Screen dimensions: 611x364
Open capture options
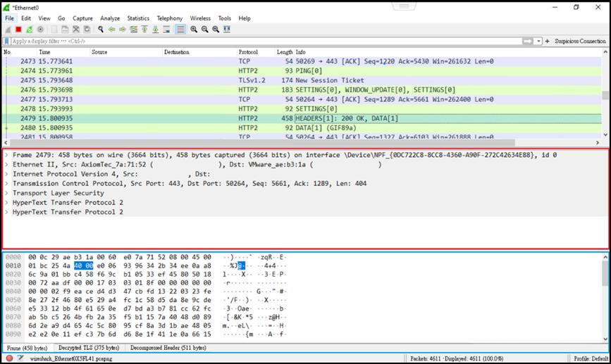pos(40,30)
